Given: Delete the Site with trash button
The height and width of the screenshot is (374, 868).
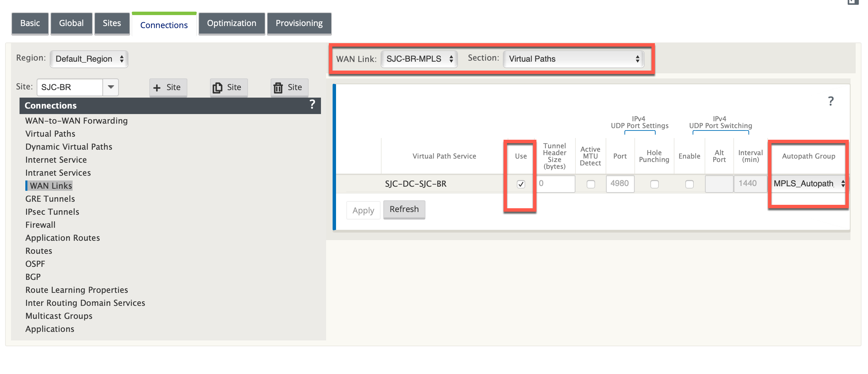Looking at the screenshot, I should pos(289,87).
